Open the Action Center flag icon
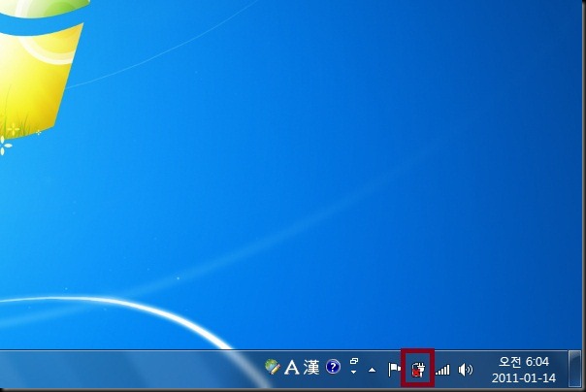The height and width of the screenshot is (392, 586). click(394, 370)
